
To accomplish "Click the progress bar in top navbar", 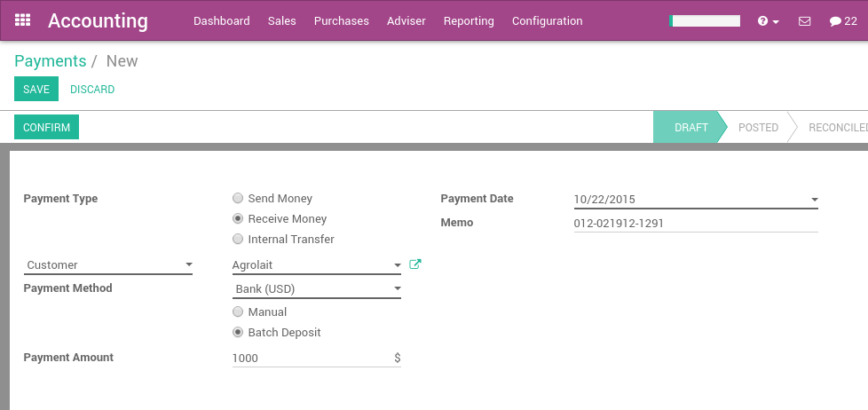I will point(705,21).
